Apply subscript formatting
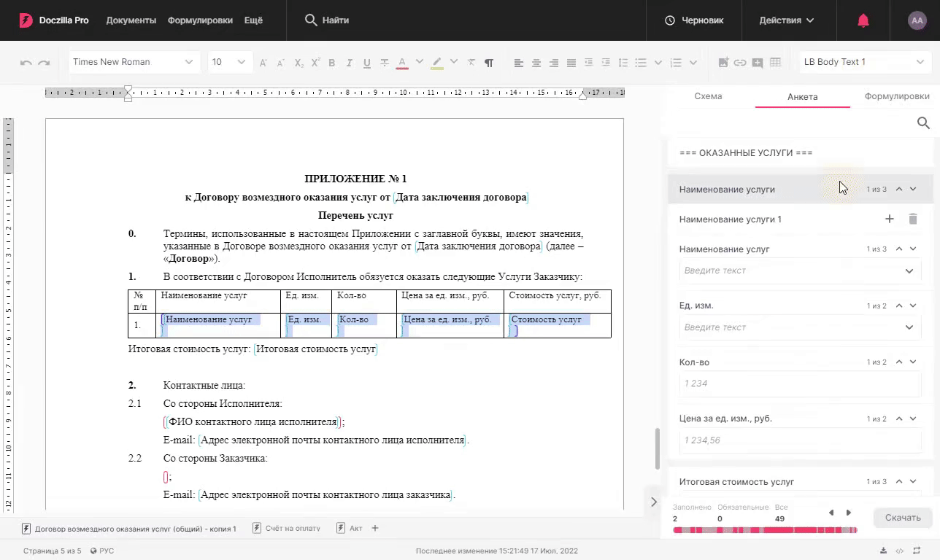The width and height of the screenshot is (940, 560). (298, 63)
